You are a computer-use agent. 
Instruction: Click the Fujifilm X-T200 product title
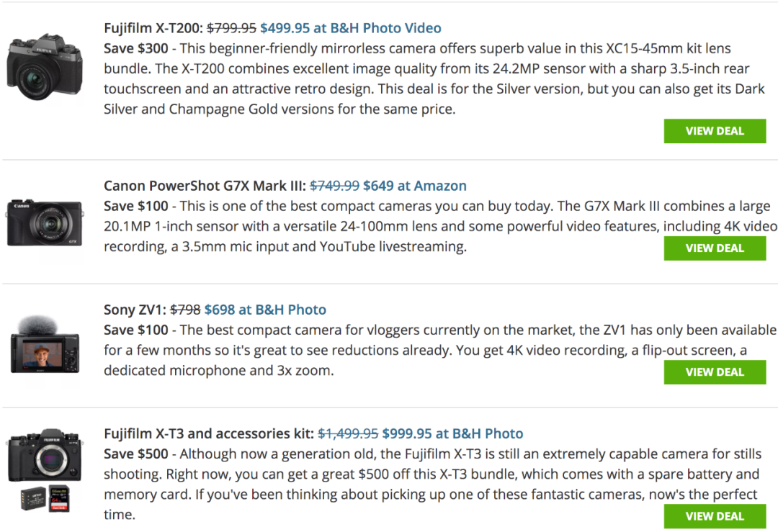coord(153,28)
